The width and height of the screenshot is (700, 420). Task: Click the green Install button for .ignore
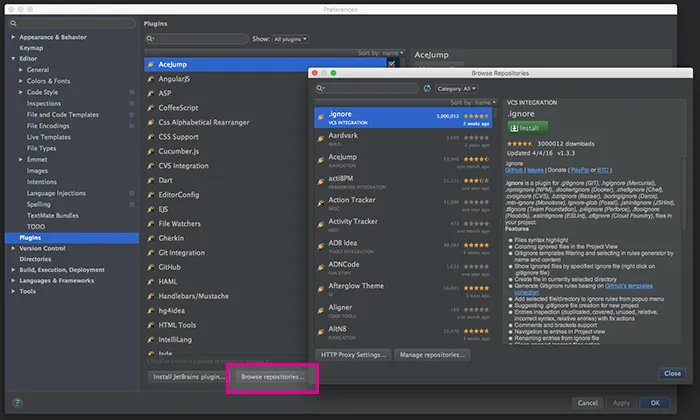tap(527, 128)
